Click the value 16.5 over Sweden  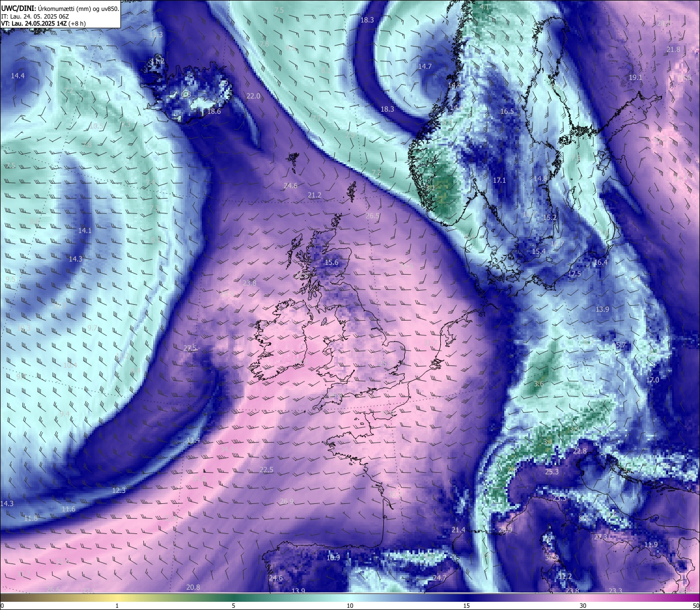(507, 111)
